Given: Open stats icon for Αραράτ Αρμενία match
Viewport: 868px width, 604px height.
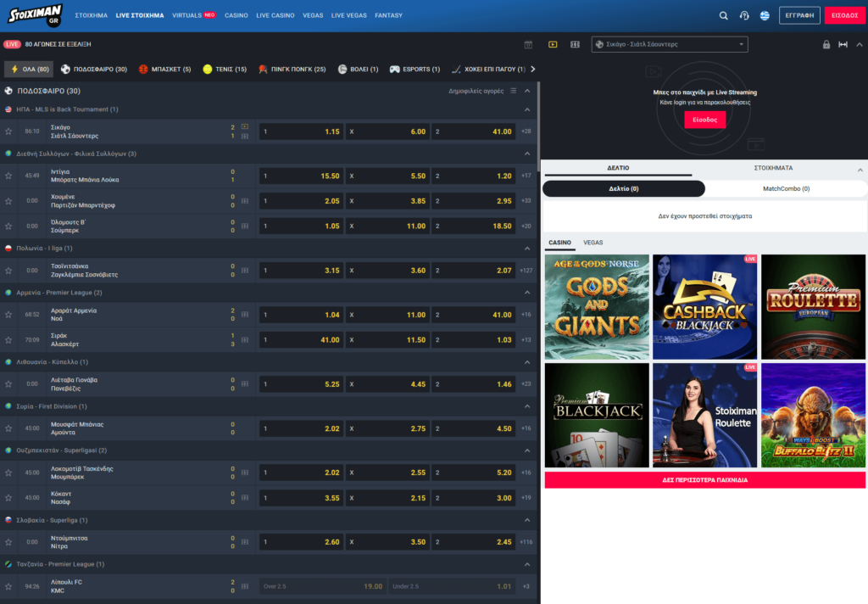Looking at the screenshot, I should tap(245, 315).
